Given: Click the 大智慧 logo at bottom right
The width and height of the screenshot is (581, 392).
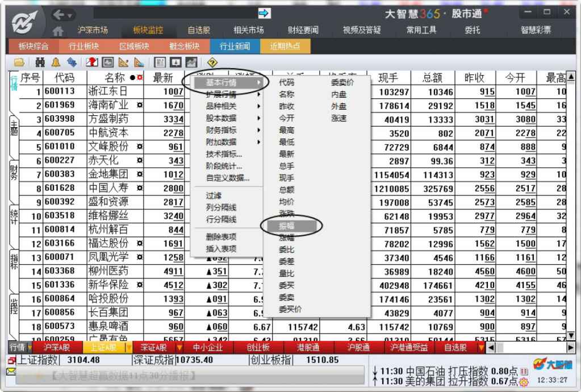Looking at the screenshot, I should [x=553, y=365].
